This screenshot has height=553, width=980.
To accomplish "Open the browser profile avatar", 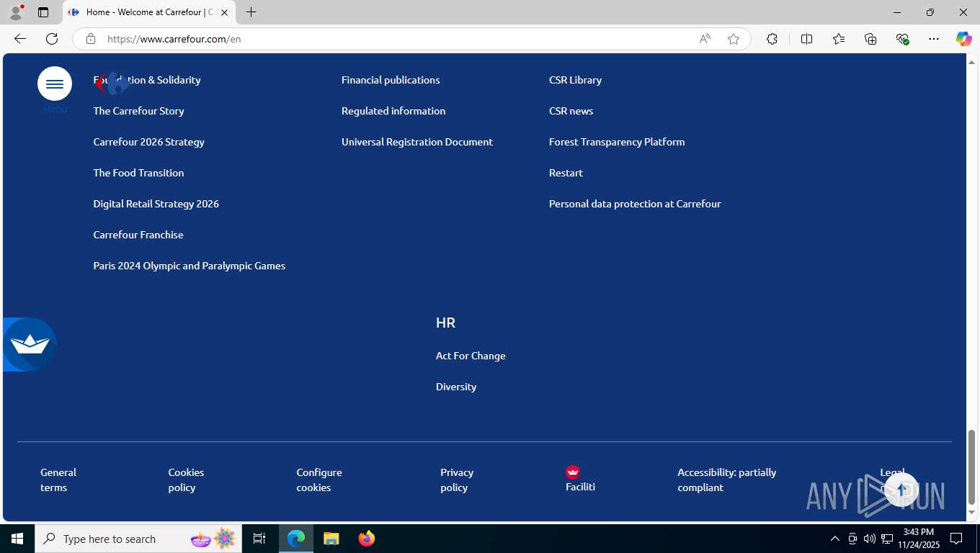I will tap(16, 12).
